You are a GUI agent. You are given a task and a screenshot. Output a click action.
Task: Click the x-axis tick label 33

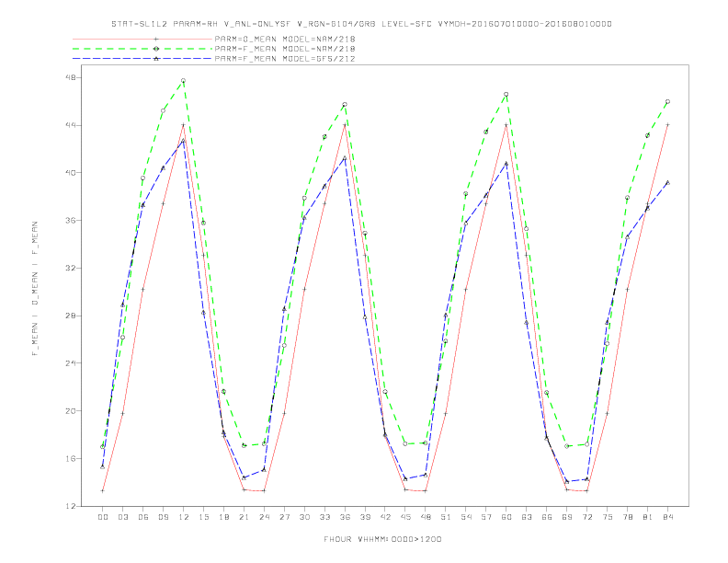point(324,517)
